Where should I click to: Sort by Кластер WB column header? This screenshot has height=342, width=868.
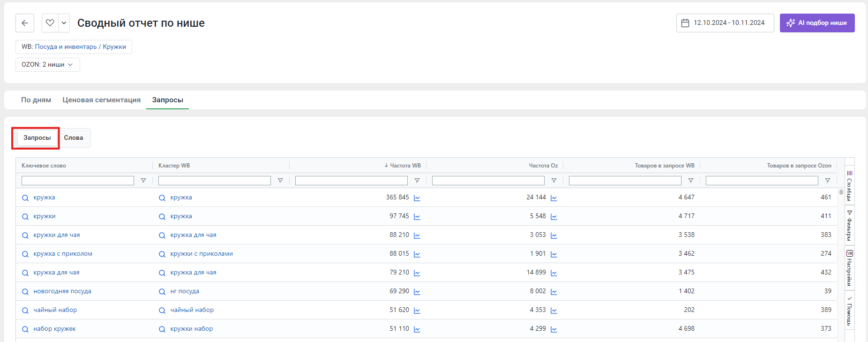pos(174,166)
